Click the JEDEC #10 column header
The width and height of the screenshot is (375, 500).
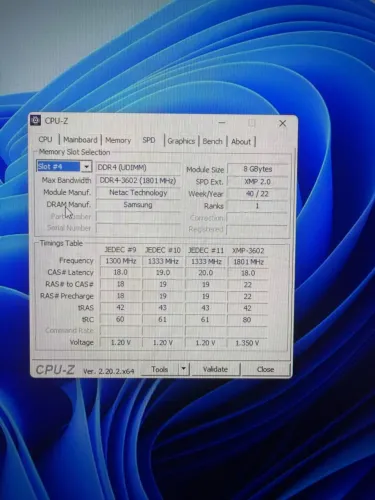[163, 250]
